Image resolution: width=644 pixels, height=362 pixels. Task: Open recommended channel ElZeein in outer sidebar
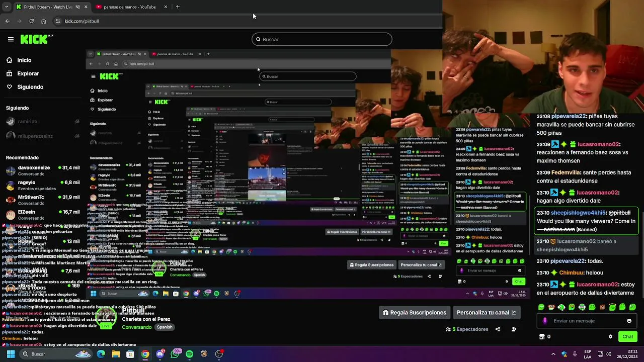(43, 215)
